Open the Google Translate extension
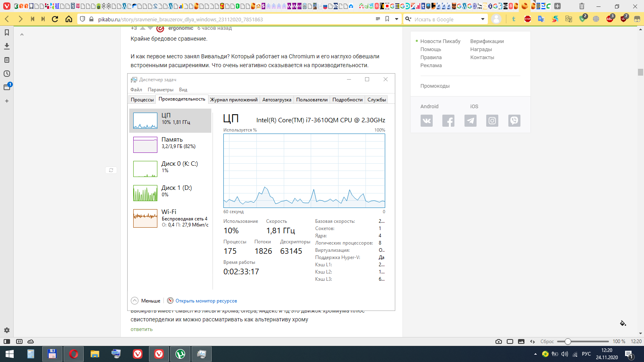 pos(541,19)
